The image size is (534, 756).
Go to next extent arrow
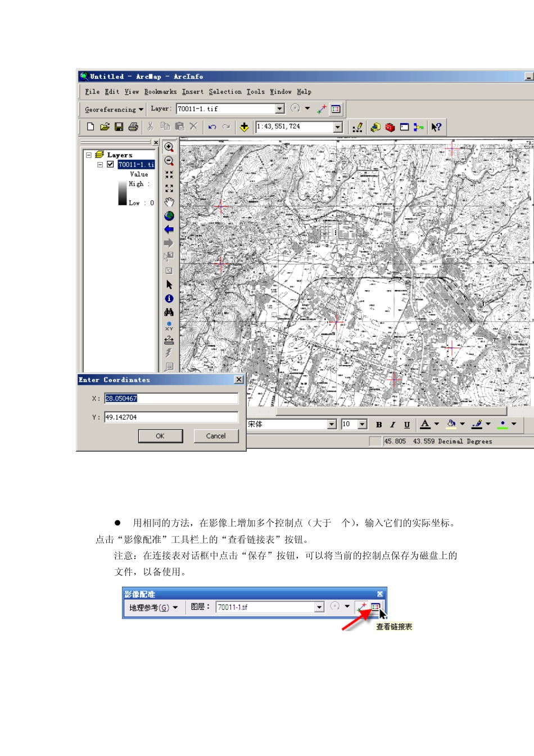169,243
